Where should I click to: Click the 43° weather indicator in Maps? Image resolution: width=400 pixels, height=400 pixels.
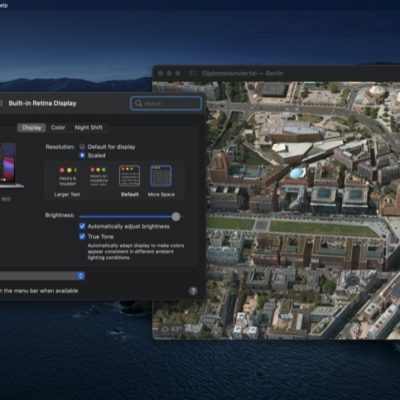coord(172,329)
